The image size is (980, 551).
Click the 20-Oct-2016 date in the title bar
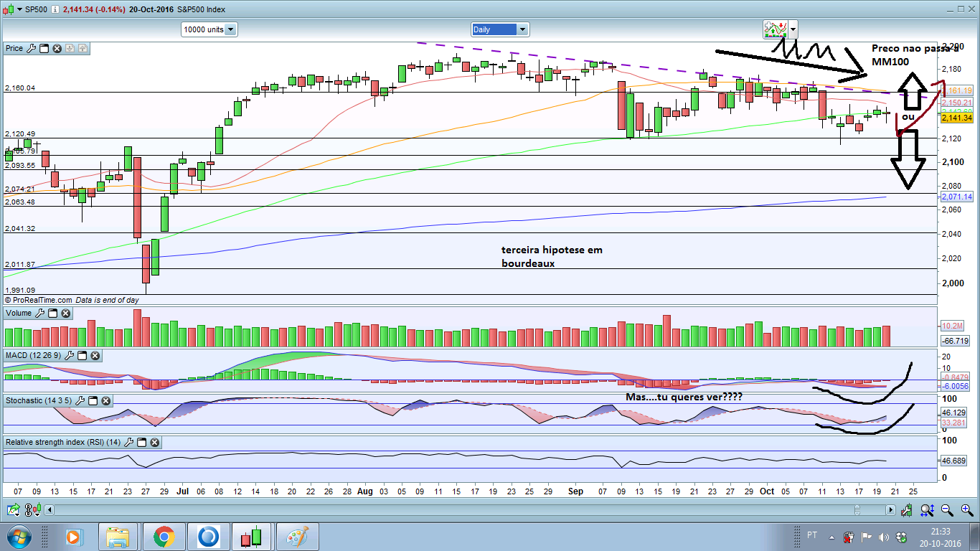tap(151, 9)
